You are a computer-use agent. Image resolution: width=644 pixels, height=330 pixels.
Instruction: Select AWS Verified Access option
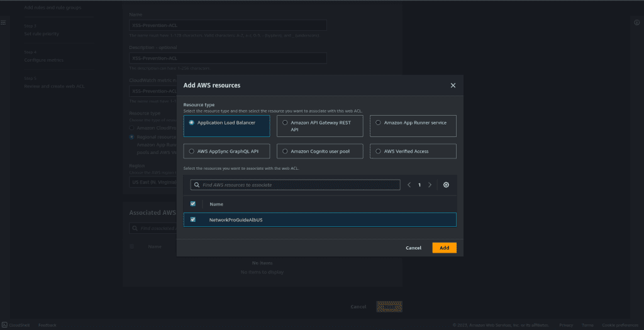click(413, 151)
